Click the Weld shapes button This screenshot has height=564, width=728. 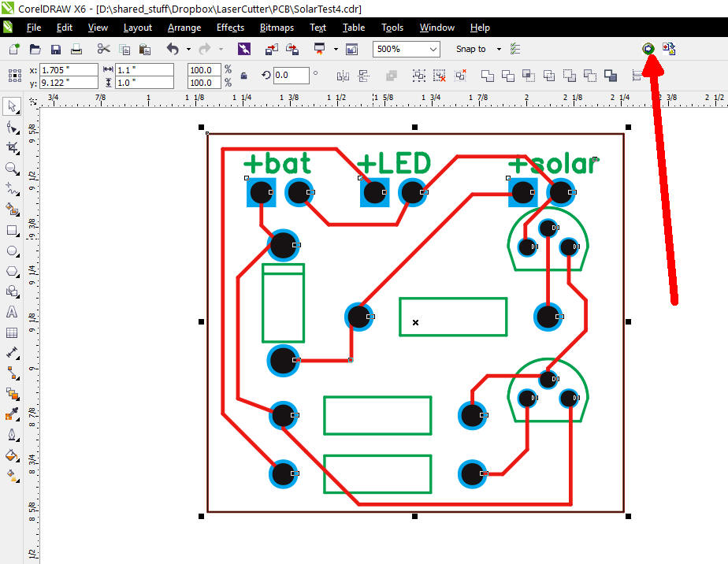[487, 76]
